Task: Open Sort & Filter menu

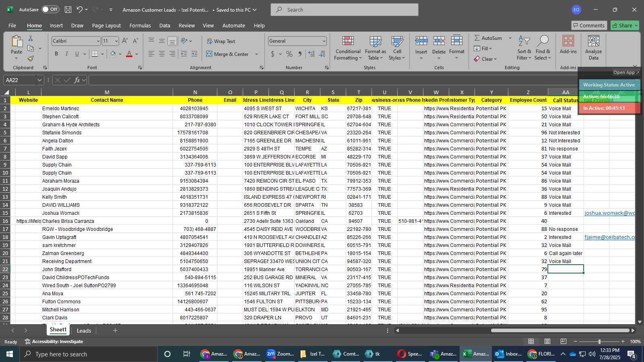Action: point(524,48)
